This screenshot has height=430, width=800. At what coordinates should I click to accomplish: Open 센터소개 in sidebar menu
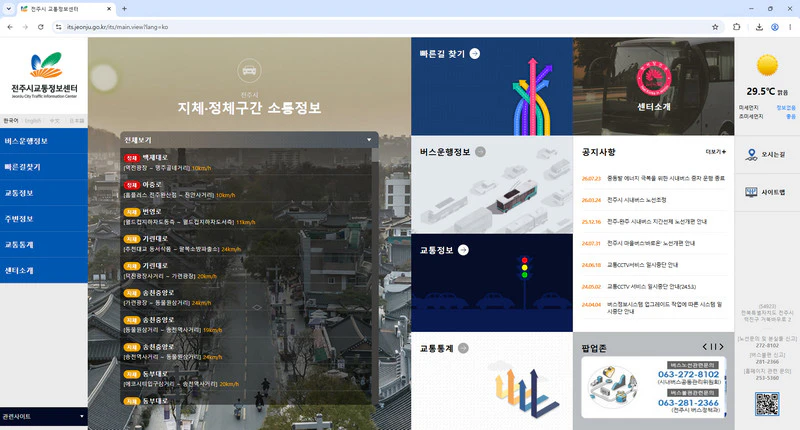coord(44,270)
